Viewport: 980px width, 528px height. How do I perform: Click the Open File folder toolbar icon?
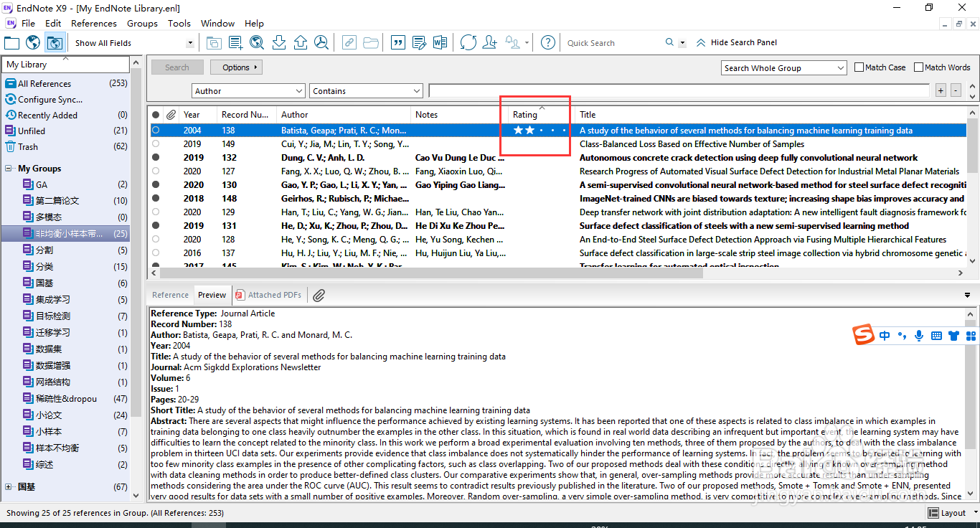(371, 42)
